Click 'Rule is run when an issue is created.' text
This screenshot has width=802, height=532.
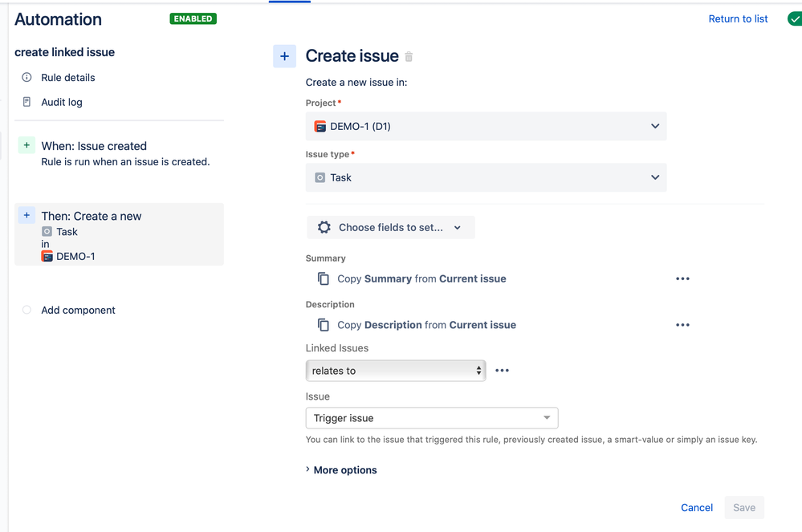click(125, 161)
